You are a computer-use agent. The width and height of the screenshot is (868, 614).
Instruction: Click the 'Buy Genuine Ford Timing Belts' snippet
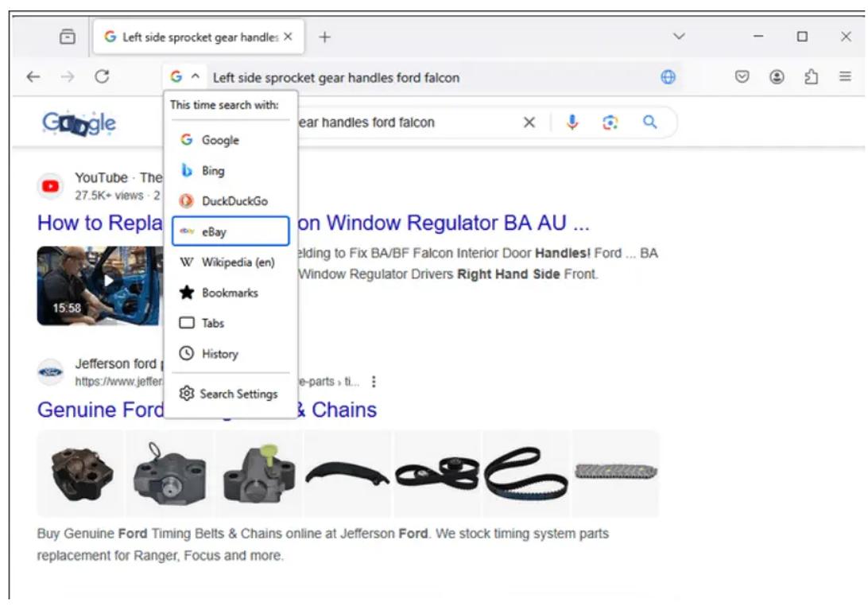[323, 544]
